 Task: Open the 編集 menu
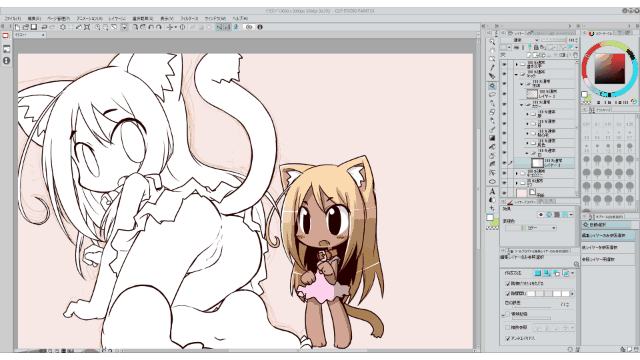[x=34, y=18]
